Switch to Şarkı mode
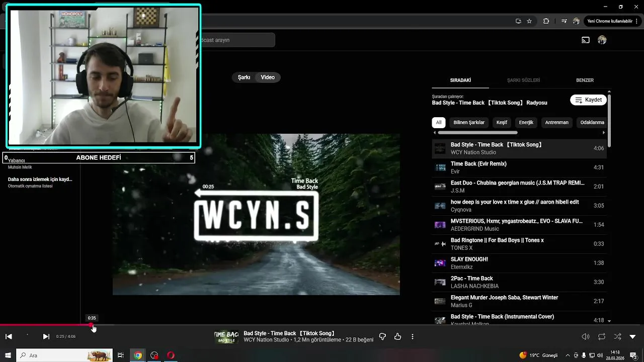 coord(244,77)
